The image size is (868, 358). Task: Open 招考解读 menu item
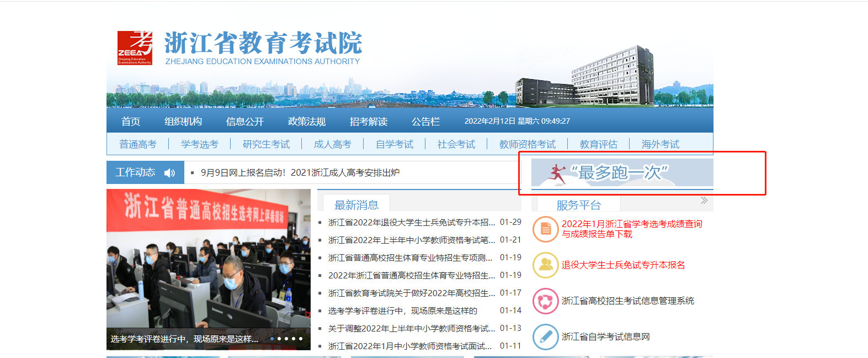point(369,121)
